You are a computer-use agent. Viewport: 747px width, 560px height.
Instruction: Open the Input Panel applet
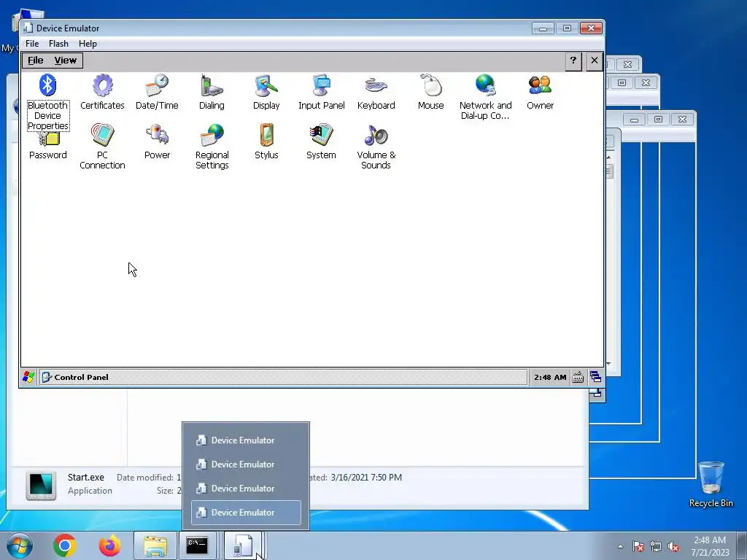[x=321, y=93]
